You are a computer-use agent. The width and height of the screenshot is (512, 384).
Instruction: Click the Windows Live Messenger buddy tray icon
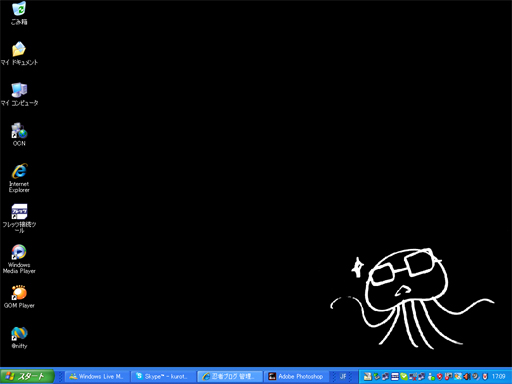tap(431, 376)
